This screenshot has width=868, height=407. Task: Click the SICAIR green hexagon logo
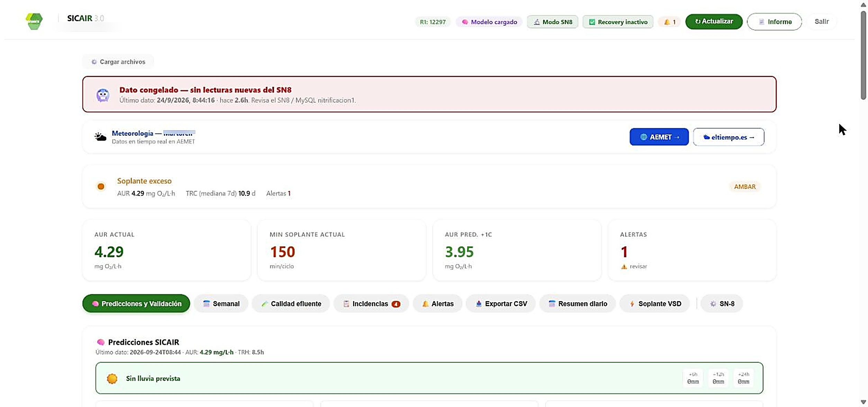click(x=34, y=21)
